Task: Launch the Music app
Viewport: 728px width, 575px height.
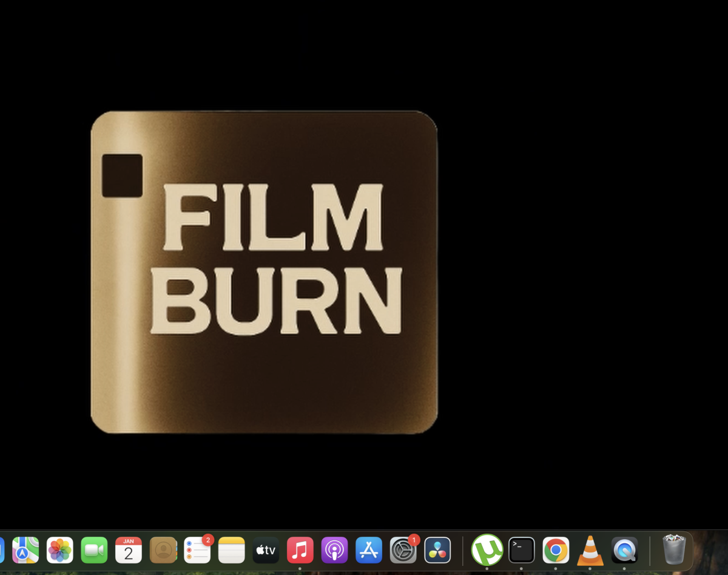Action: pyautogui.click(x=300, y=550)
